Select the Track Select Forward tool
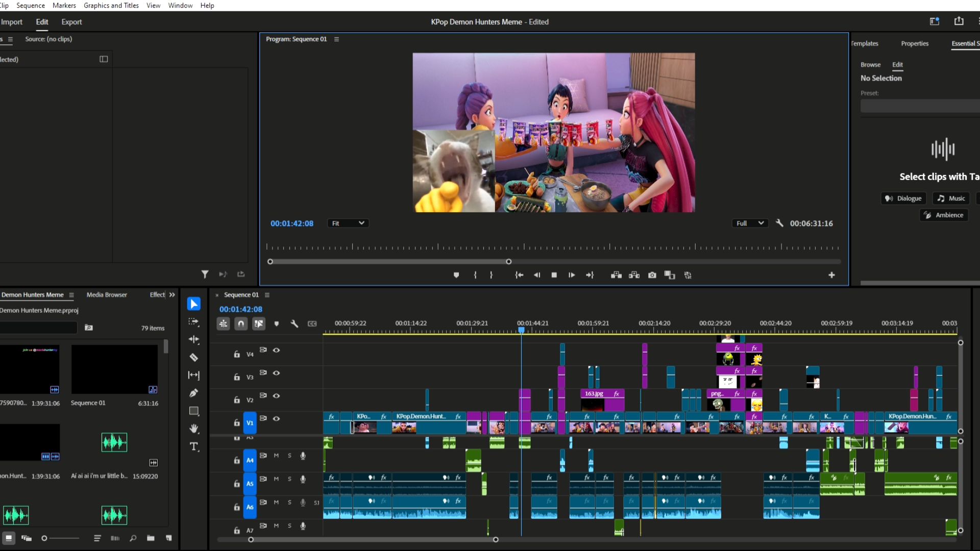 click(x=193, y=321)
